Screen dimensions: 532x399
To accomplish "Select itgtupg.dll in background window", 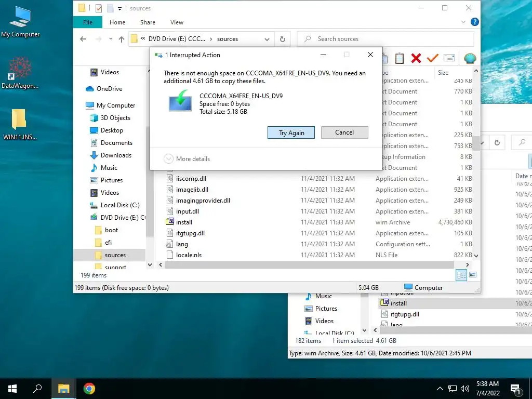I will [x=404, y=314].
